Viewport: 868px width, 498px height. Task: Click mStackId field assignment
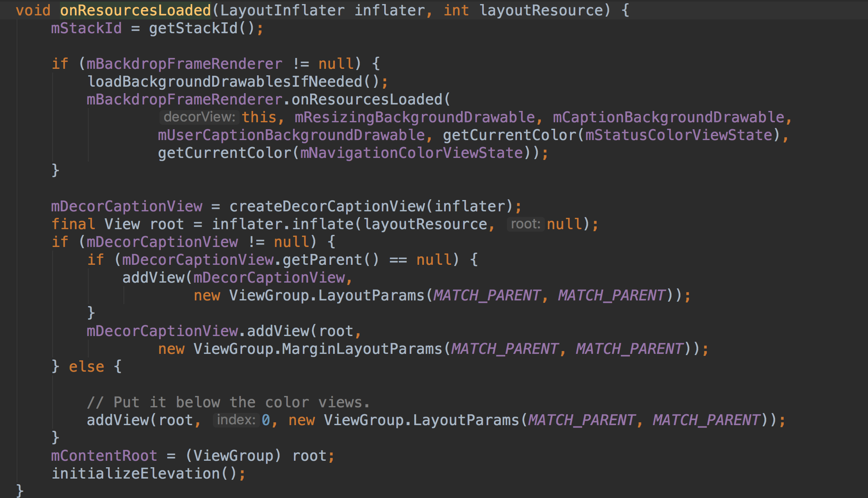[86, 28]
